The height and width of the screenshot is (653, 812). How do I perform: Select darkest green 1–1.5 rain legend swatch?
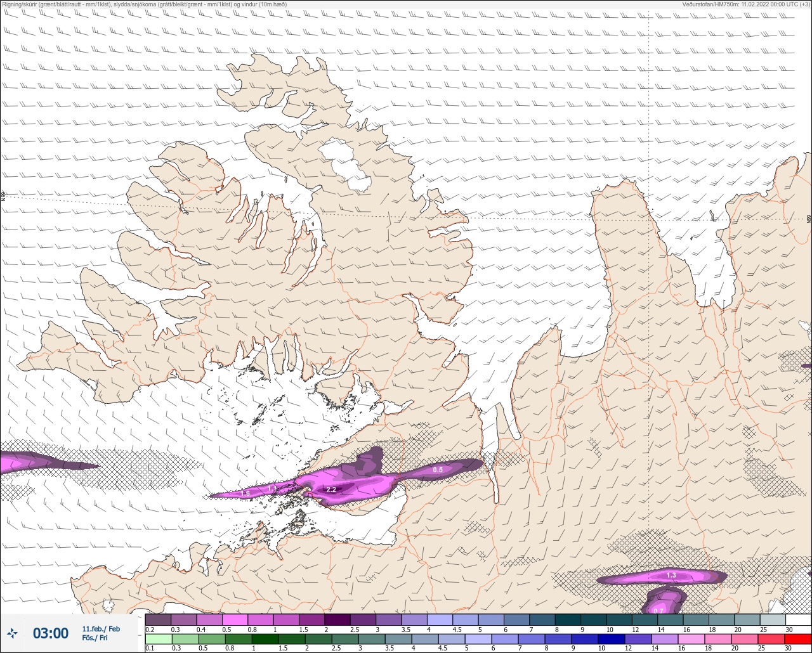265,639
